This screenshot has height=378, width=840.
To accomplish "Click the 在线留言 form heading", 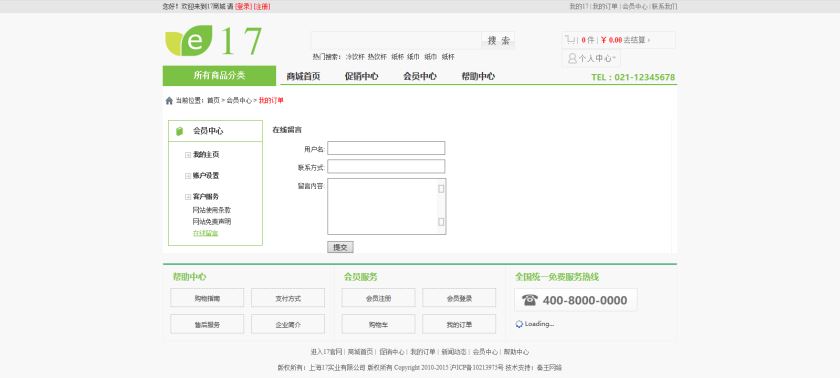I will click(287, 130).
